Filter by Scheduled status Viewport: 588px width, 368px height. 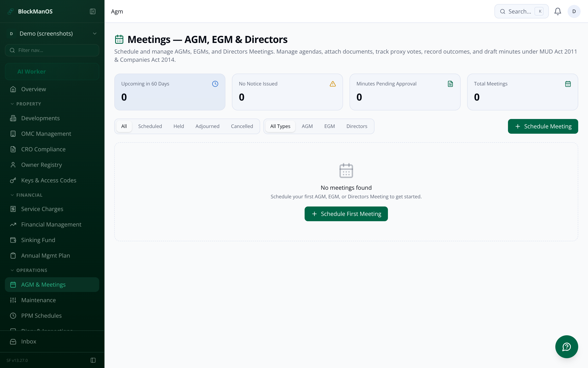click(x=150, y=126)
